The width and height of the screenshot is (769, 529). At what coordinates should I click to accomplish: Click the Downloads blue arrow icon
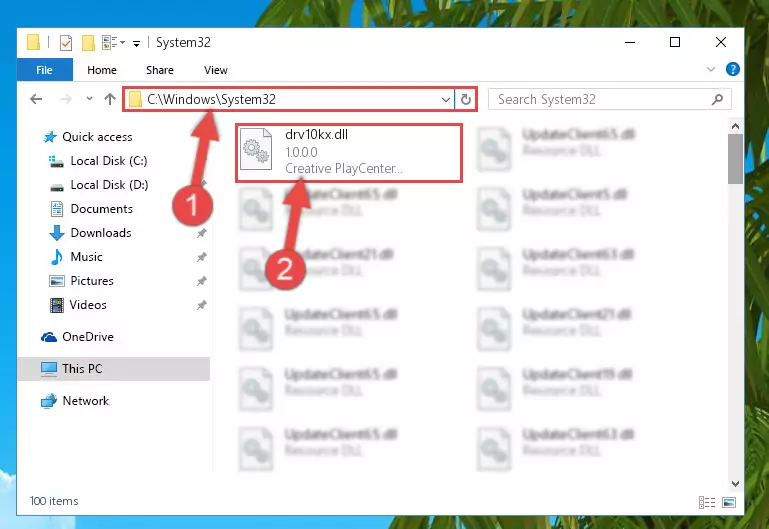[57, 233]
